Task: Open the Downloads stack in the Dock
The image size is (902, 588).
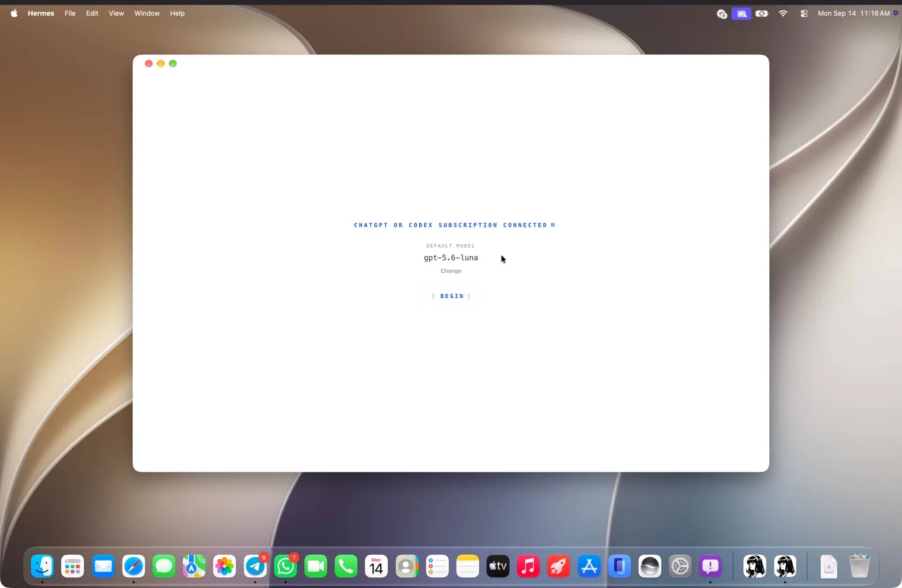Action: pos(828,566)
